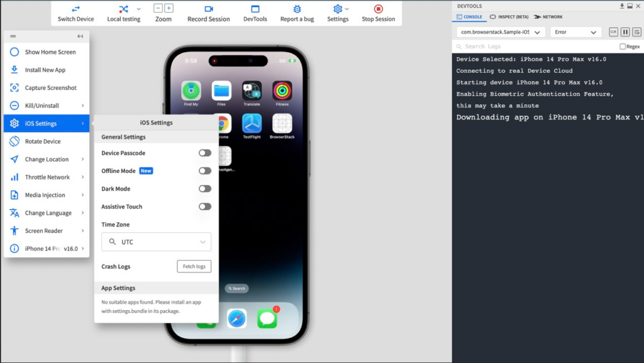Image resolution: width=644 pixels, height=363 pixels.
Task: Open Files app on iPhone
Action: [221, 91]
